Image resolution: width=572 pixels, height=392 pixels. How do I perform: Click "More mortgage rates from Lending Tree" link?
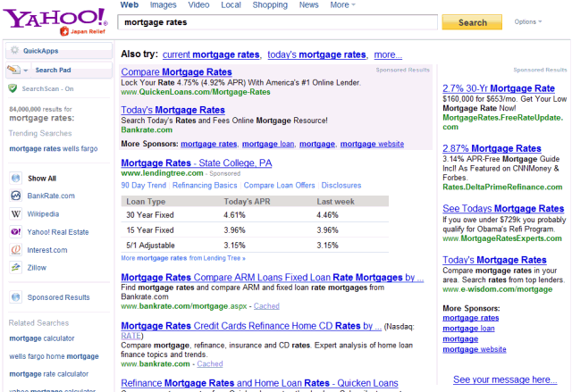(x=183, y=258)
